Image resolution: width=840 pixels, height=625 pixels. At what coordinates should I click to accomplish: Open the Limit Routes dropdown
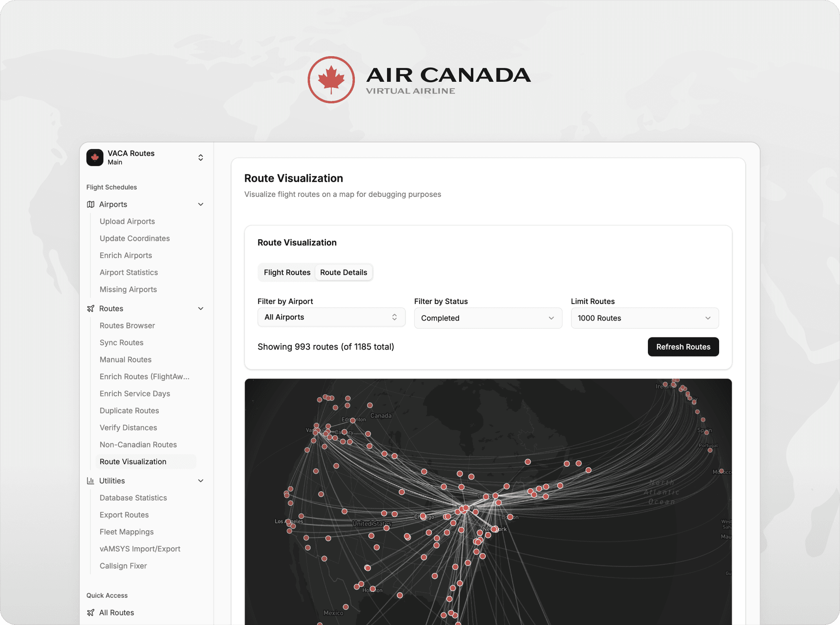(x=645, y=318)
